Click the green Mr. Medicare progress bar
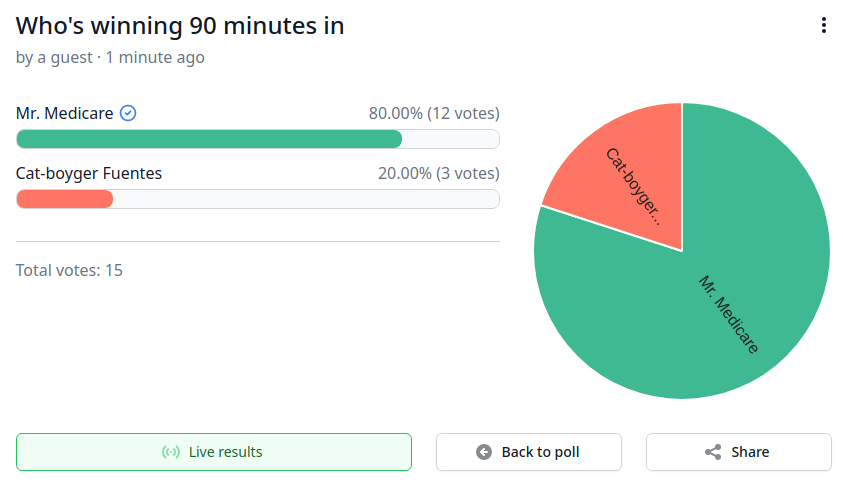The width and height of the screenshot is (843, 492). tap(209, 139)
